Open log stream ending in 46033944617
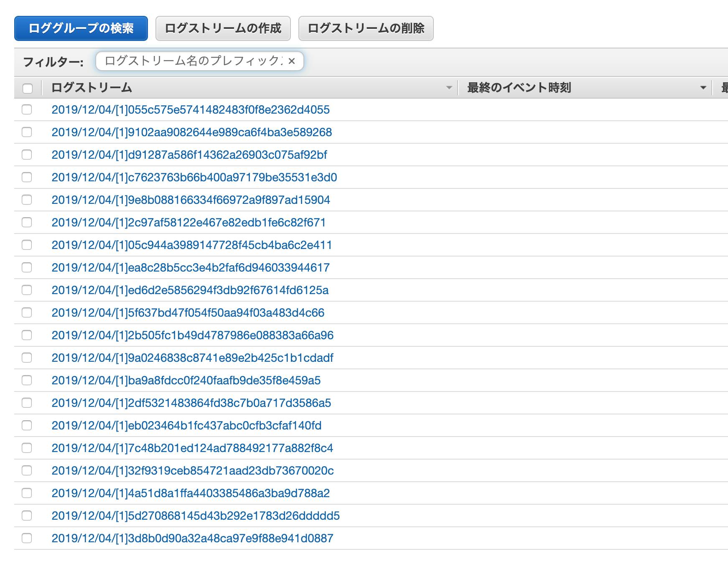728x564 pixels. pyautogui.click(x=190, y=268)
